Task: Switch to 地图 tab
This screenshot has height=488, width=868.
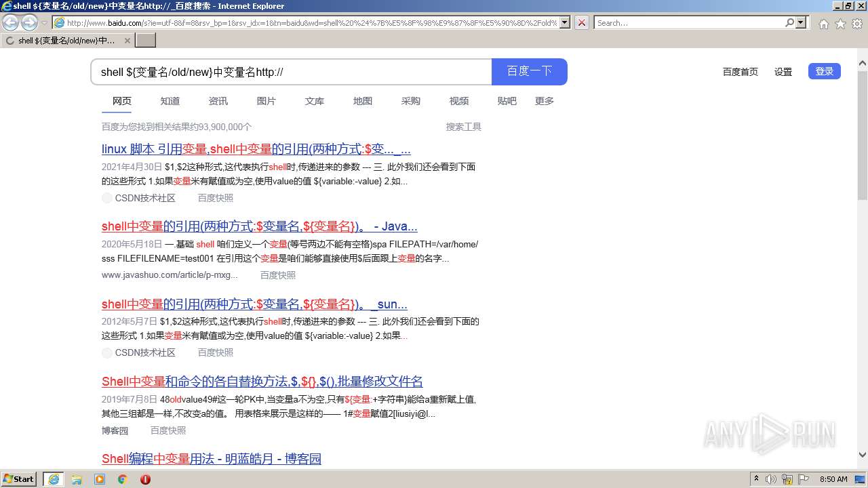Action: click(x=363, y=101)
